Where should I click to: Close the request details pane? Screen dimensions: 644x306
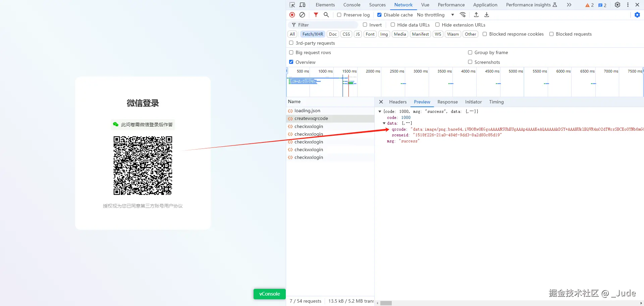pyautogui.click(x=381, y=102)
